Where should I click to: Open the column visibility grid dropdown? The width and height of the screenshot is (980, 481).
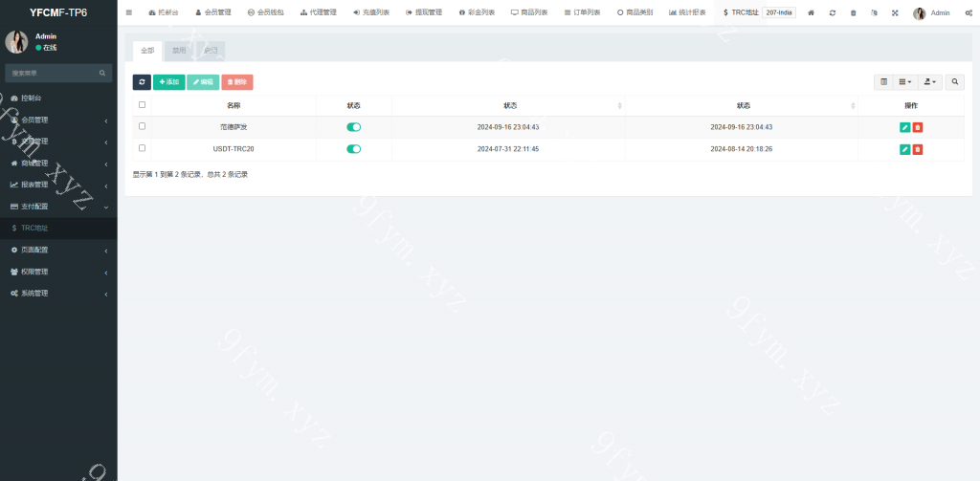[905, 82]
